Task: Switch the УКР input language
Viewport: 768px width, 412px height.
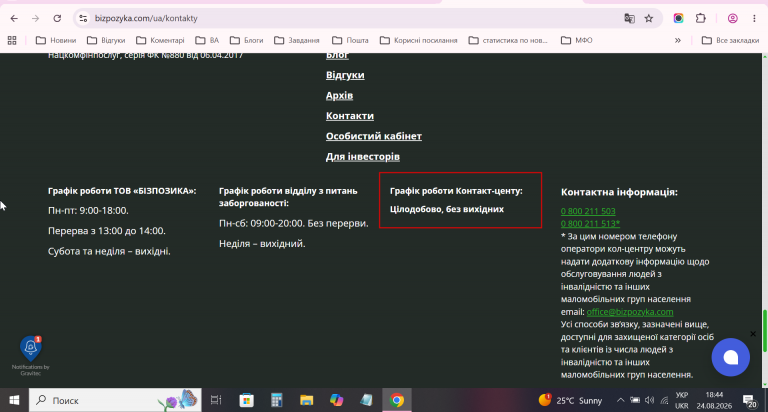Action: (x=682, y=400)
